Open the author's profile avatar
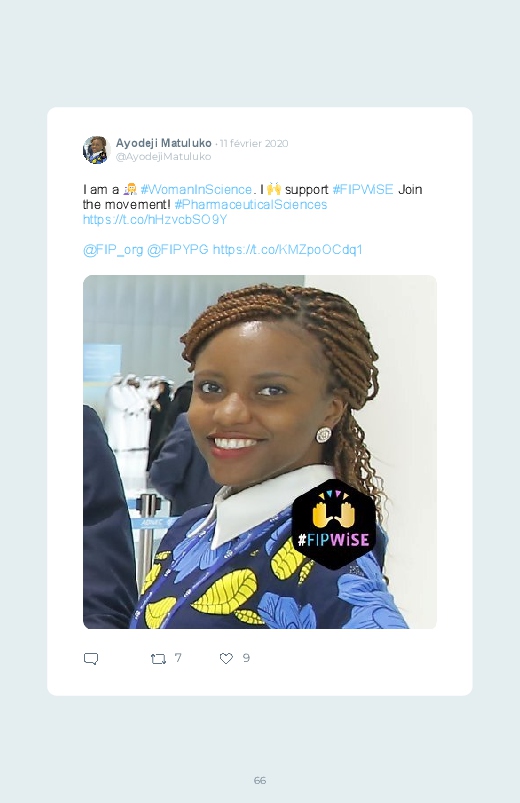Image resolution: width=520 pixels, height=803 pixels. pos(97,150)
